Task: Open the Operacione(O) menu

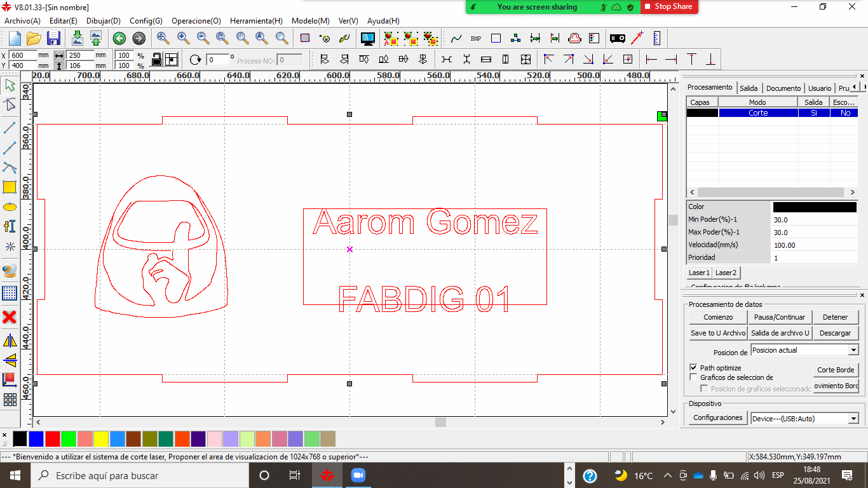Action: coord(196,21)
